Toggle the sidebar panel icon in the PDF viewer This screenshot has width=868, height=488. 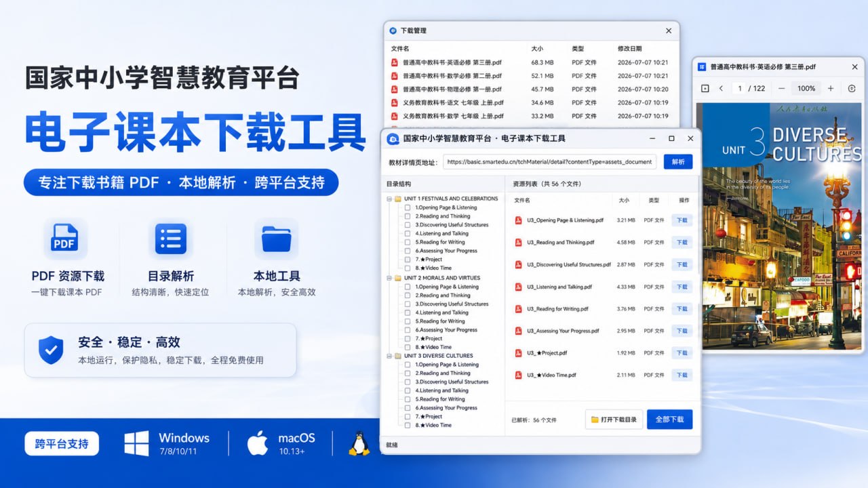(705, 89)
